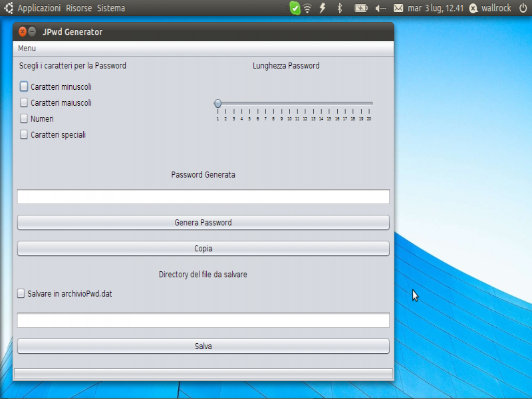
Task: Open the Menu in JPwd Generator
Action: [27, 49]
